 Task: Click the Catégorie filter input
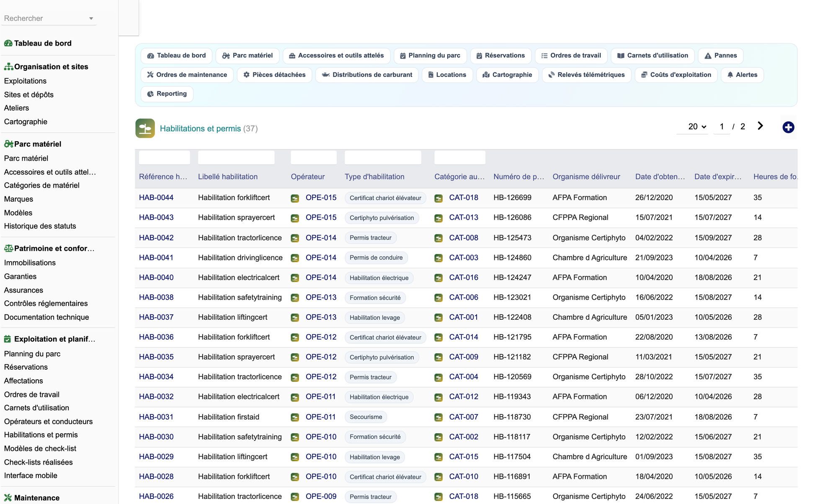[x=460, y=158]
